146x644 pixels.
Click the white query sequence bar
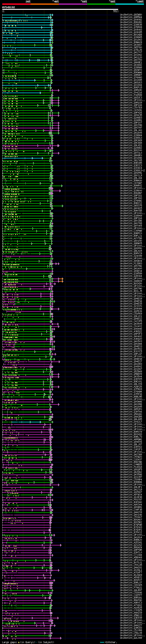click(60, 9)
